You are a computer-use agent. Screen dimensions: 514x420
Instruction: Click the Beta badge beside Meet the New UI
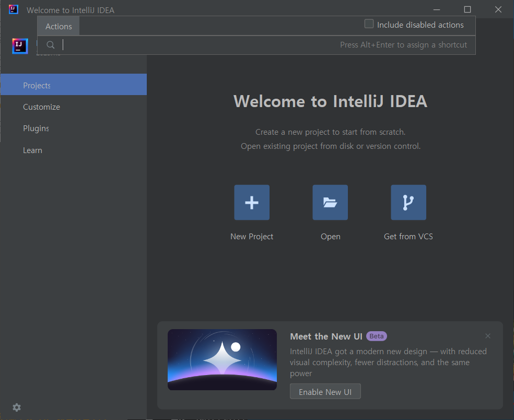point(376,336)
